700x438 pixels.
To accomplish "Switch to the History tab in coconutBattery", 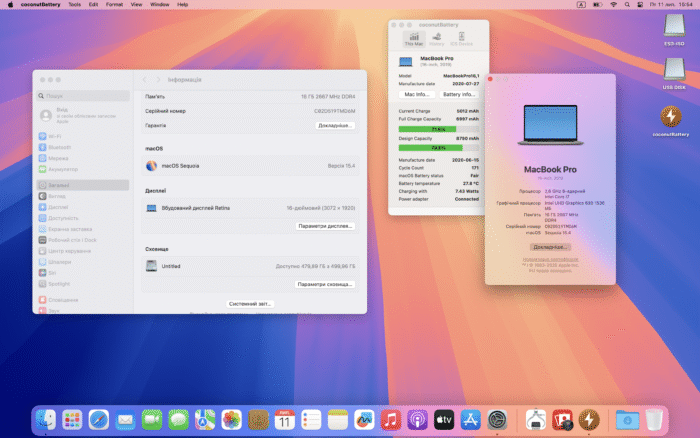I will [437, 39].
